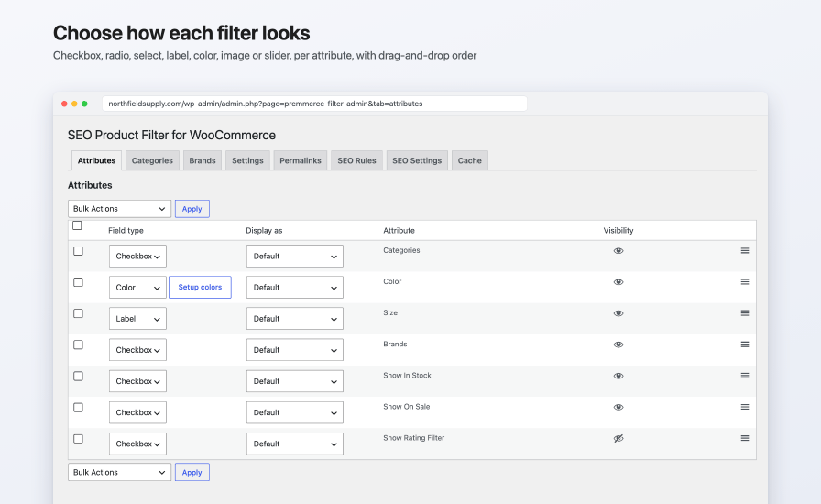This screenshot has width=821, height=504.
Task: Open Display as dropdown for Brands
Action: click(295, 350)
